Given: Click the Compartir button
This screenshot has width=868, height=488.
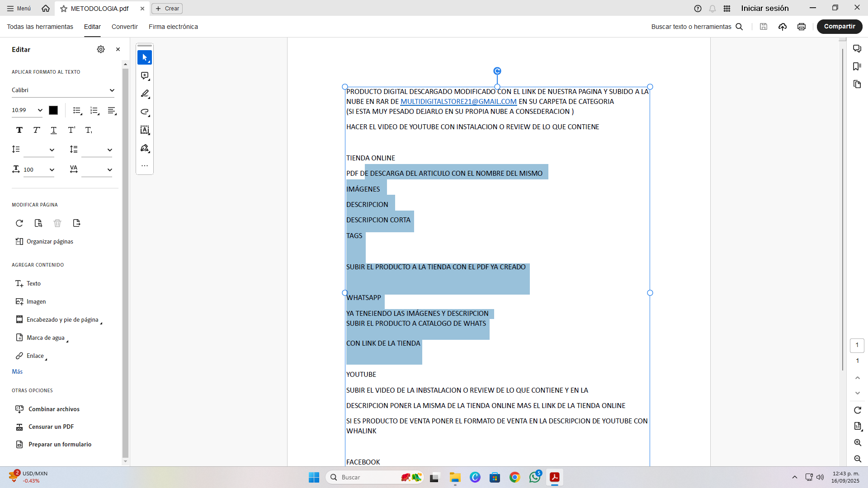Looking at the screenshot, I should pyautogui.click(x=839, y=27).
